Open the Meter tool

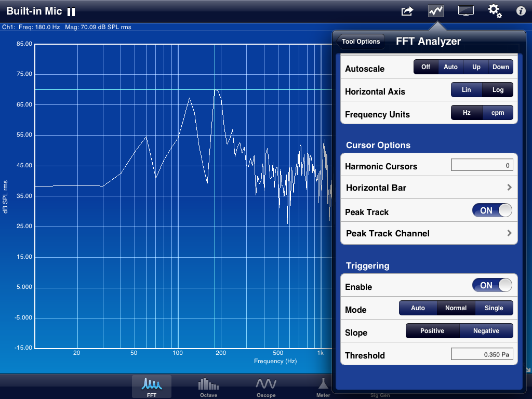click(323, 387)
